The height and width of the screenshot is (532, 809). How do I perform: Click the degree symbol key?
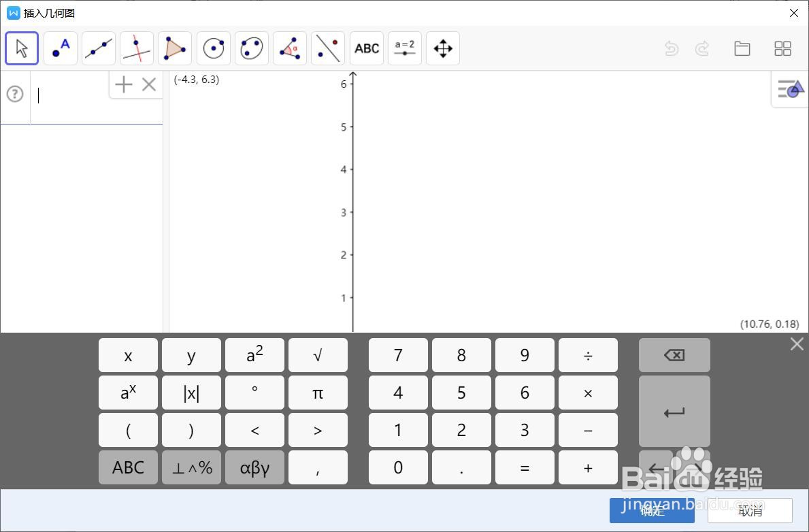[255, 393]
